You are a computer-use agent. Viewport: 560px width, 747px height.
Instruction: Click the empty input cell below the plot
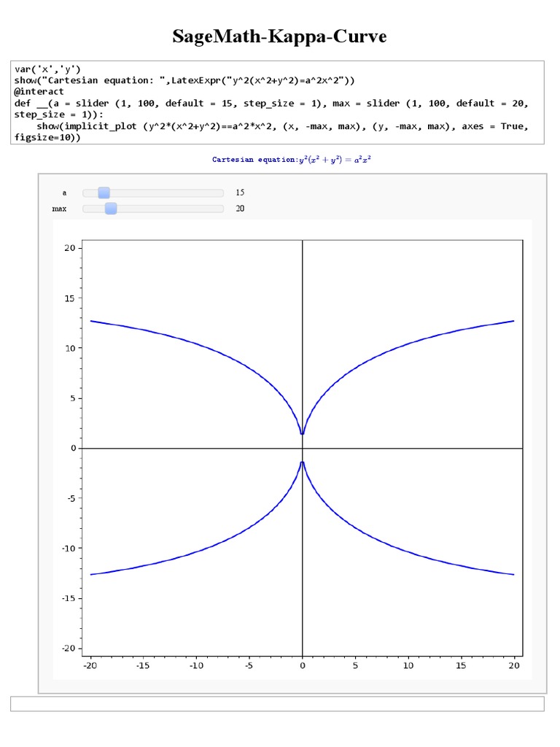pyautogui.click(x=277, y=704)
